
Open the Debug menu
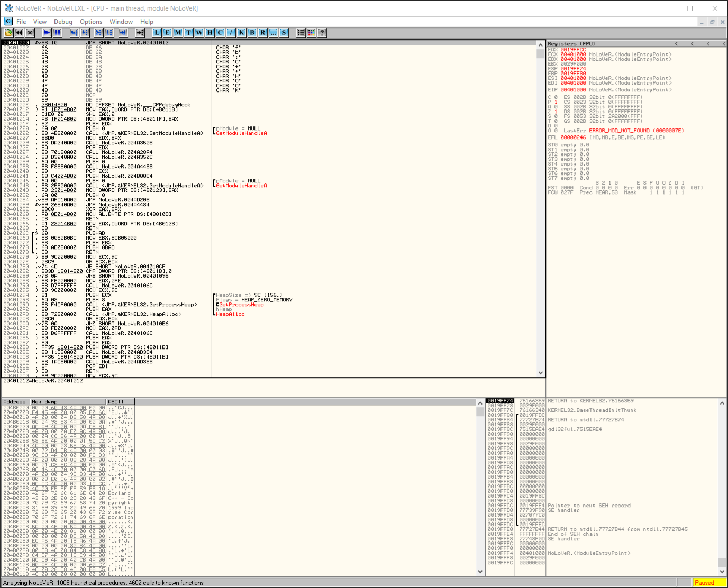[x=63, y=22]
